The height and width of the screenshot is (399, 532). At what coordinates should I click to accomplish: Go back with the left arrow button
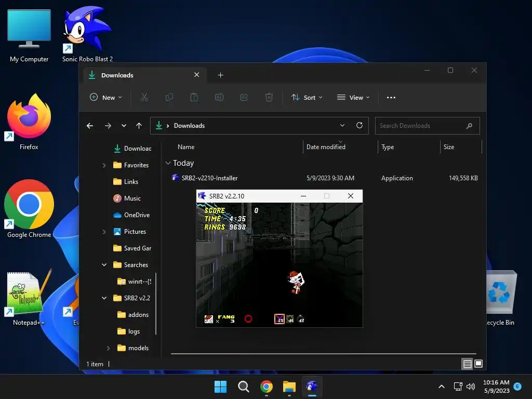[90, 126]
